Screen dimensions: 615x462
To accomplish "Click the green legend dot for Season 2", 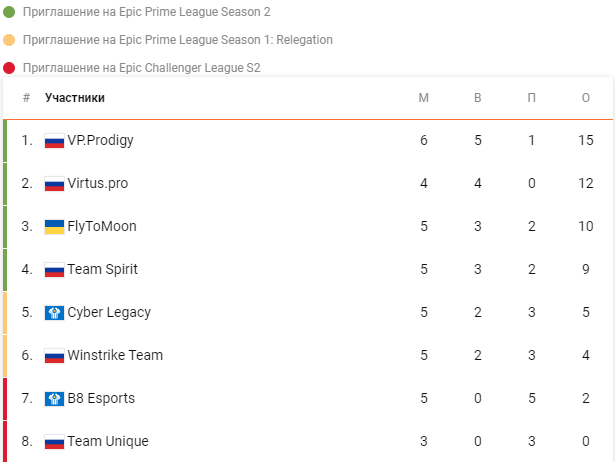I will (9, 12).
